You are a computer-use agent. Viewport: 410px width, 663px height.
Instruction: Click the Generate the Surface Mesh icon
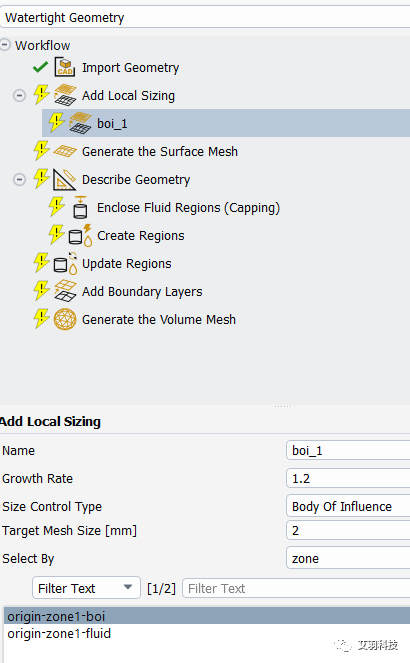coord(65,151)
